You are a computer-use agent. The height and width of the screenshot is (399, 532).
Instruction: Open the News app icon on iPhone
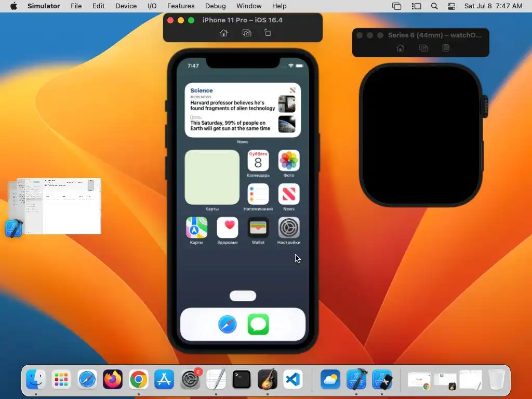tap(289, 194)
